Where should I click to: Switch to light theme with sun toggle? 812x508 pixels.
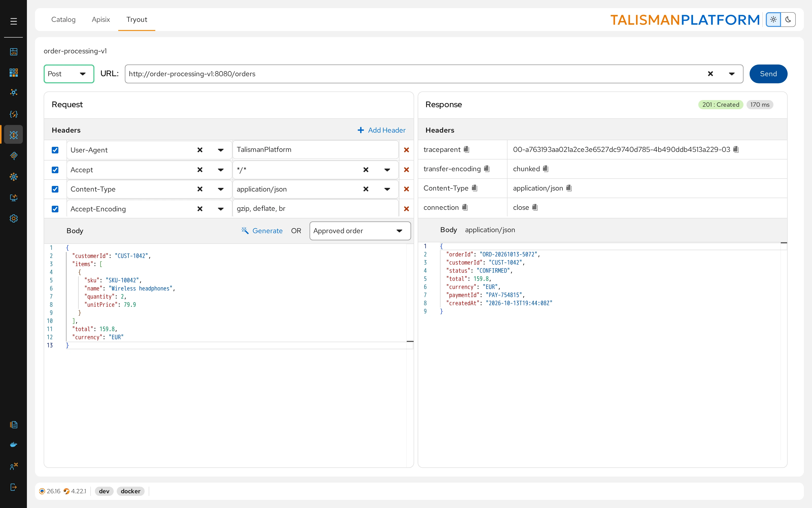pyautogui.click(x=773, y=20)
